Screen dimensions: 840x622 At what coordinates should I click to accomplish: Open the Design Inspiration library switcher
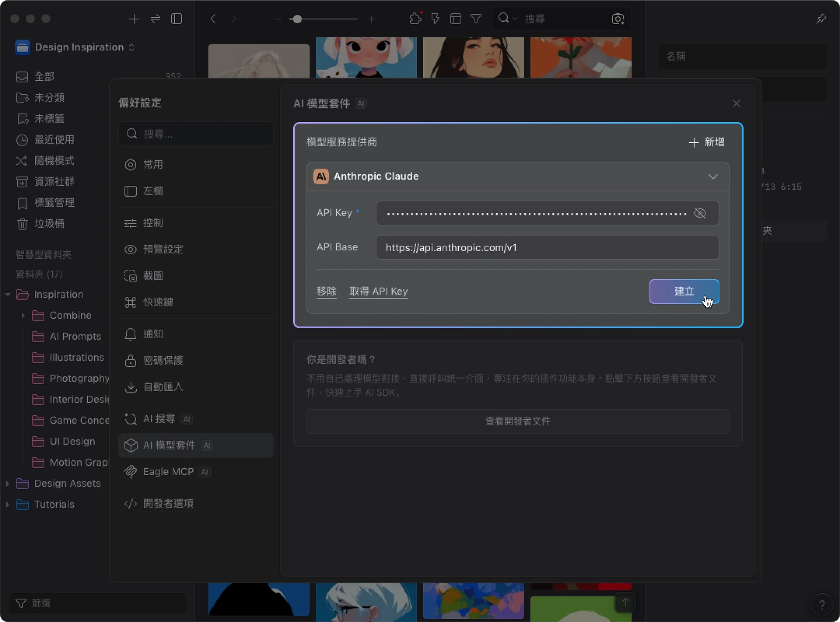[x=79, y=47]
